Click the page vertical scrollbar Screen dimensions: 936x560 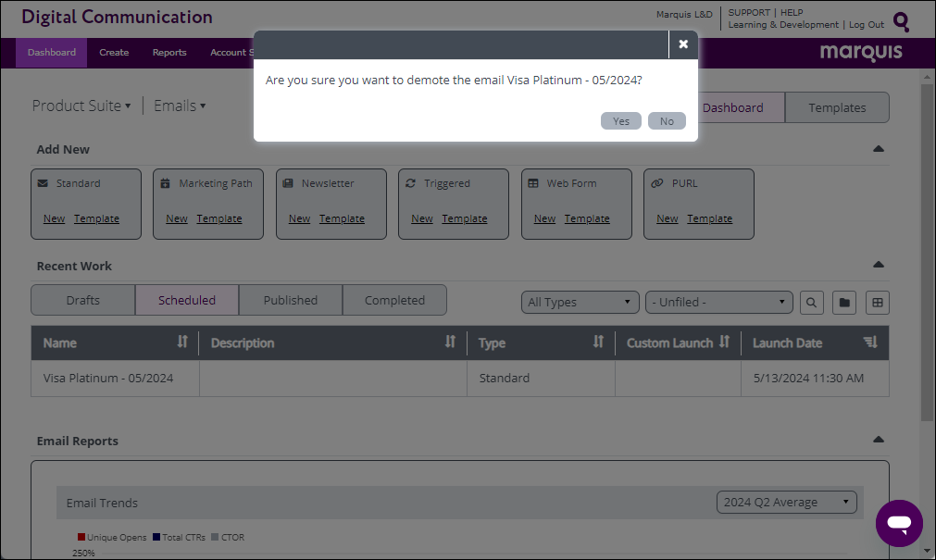[x=927, y=251]
